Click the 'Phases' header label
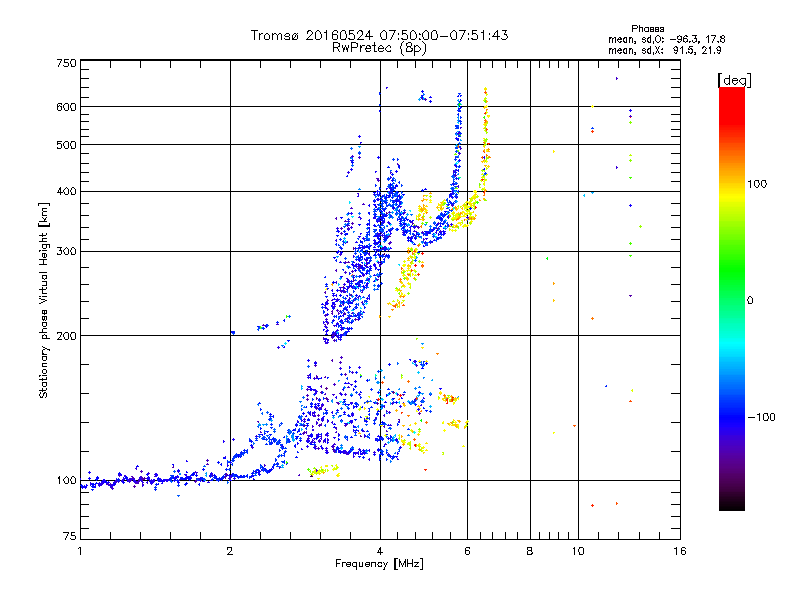Image resolution: width=800 pixels, height=600 pixels. [x=647, y=29]
